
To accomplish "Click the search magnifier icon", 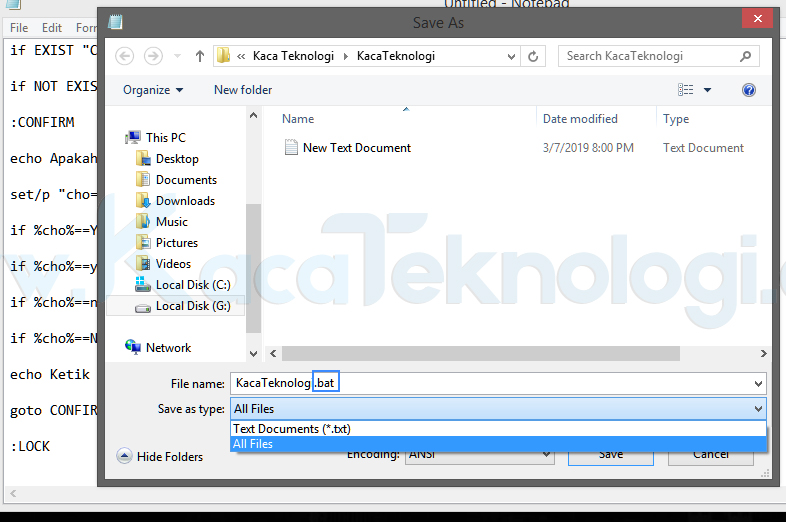I will 745,56.
